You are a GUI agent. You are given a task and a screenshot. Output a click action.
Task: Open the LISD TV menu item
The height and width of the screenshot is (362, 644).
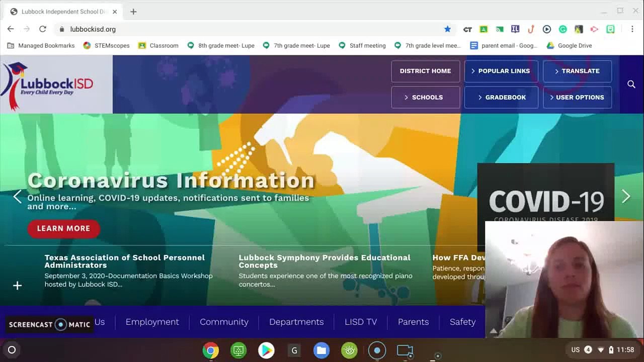pyautogui.click(x=361, y=322)
